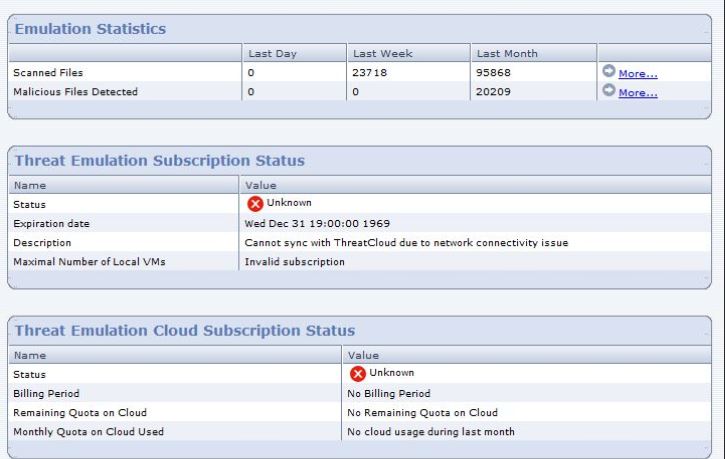Select the Expiration date row
This screenshot has height=459, width=725.
click(x=360, y=223)
